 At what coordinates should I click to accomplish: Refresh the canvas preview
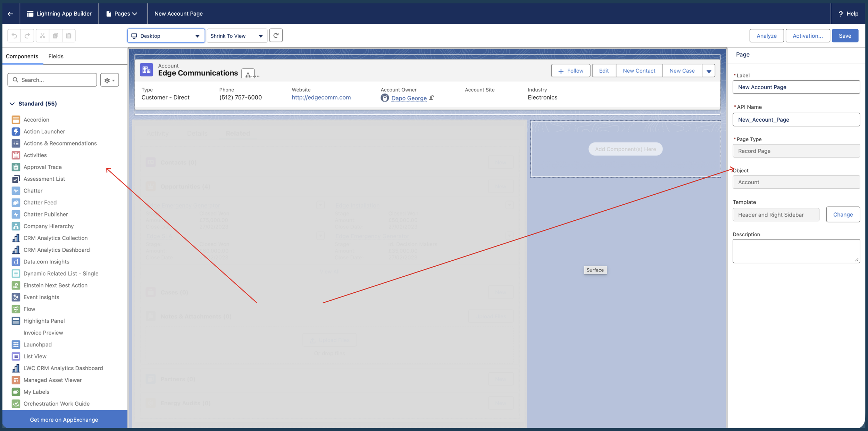click(x=276, y=35)
